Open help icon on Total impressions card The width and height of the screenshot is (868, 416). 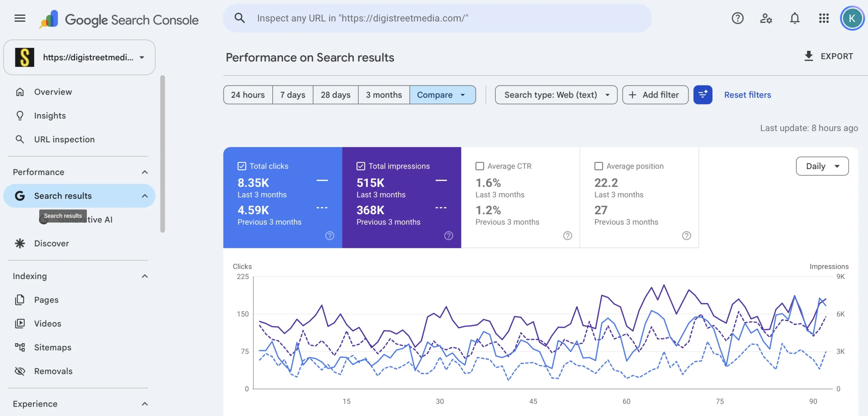tap(449, 235)
